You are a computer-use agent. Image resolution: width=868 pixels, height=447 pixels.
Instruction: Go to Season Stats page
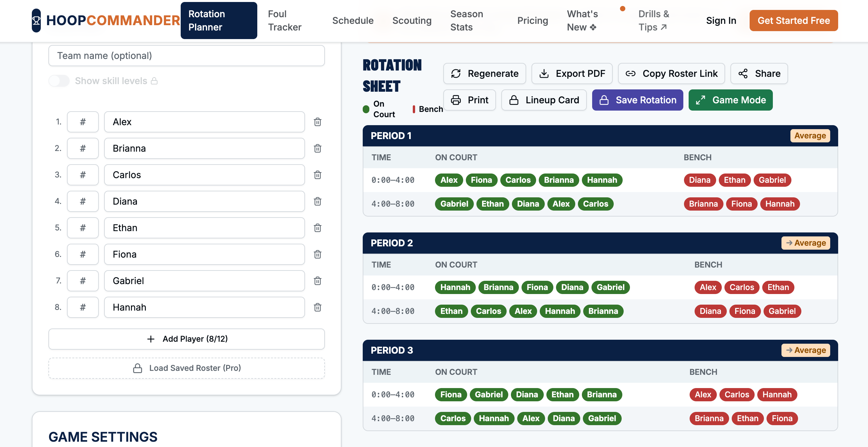(466, 21)
